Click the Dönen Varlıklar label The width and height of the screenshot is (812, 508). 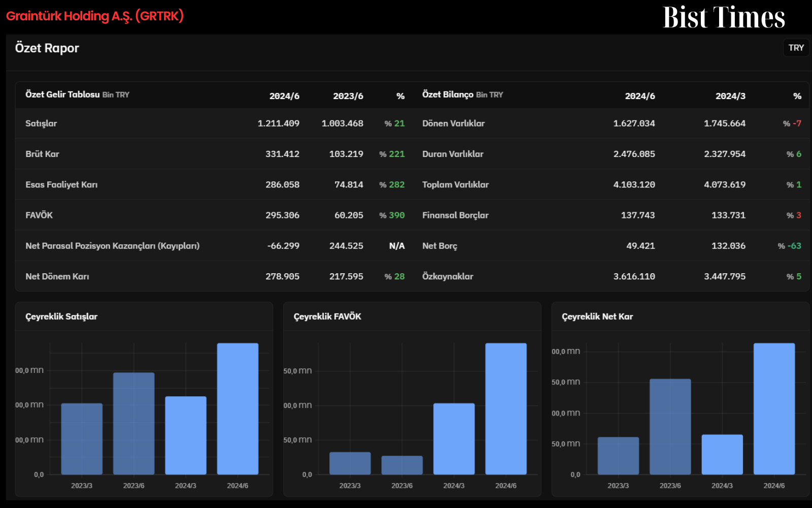tap(454, 123)
